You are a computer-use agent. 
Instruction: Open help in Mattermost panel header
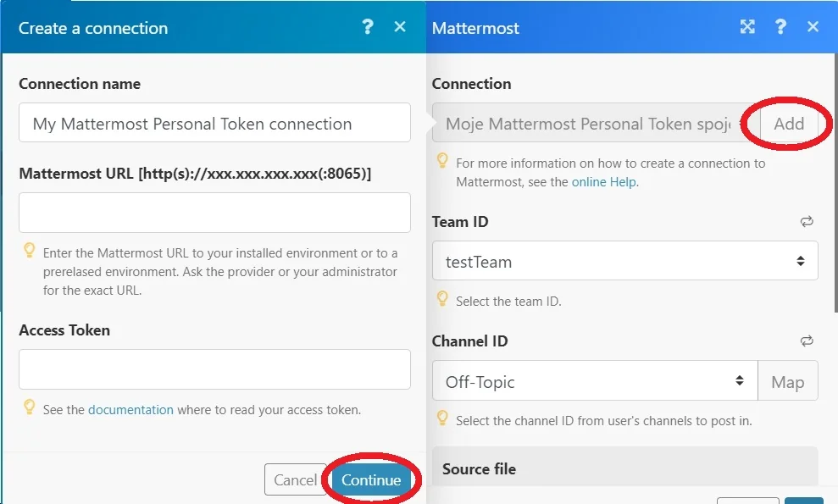click(780, 27)
